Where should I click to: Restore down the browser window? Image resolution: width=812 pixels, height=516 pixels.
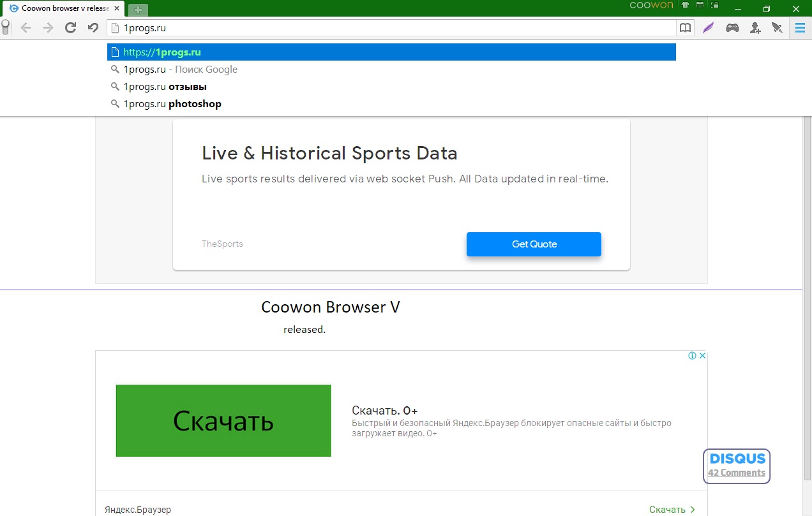pyautogui.click(x=767, y=8)
